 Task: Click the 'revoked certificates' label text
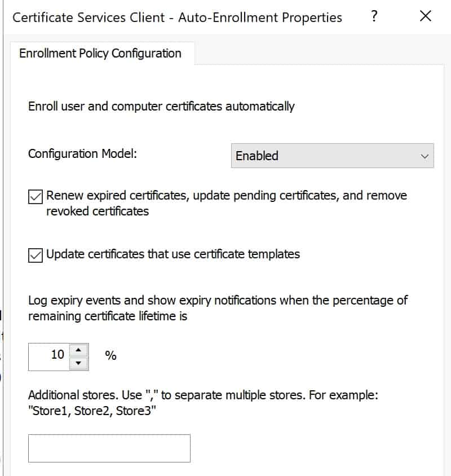[x=98, y=211]
